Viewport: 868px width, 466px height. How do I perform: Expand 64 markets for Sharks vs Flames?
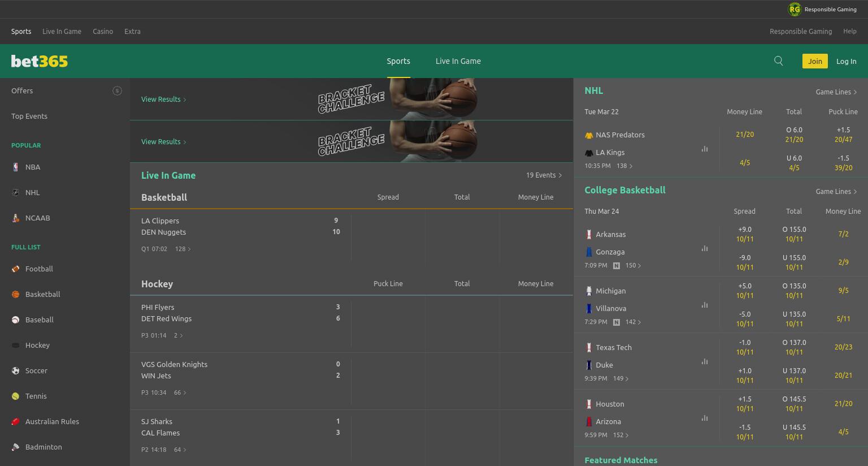click(180, 450)
